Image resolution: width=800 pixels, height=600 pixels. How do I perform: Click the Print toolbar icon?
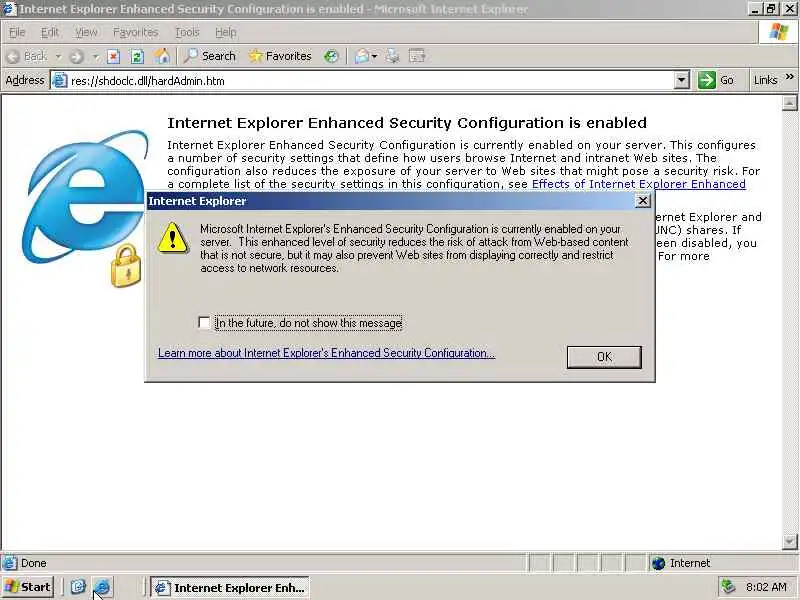[x=392, y=56]
